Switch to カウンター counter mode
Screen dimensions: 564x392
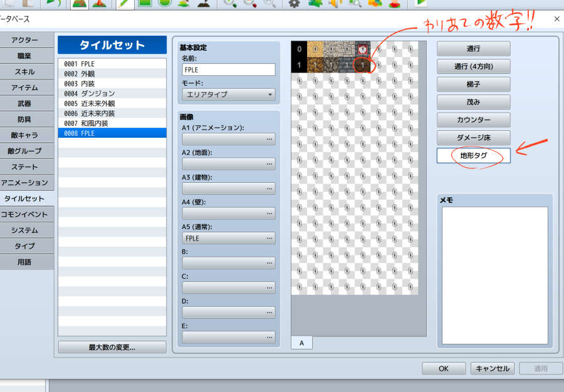473,120
